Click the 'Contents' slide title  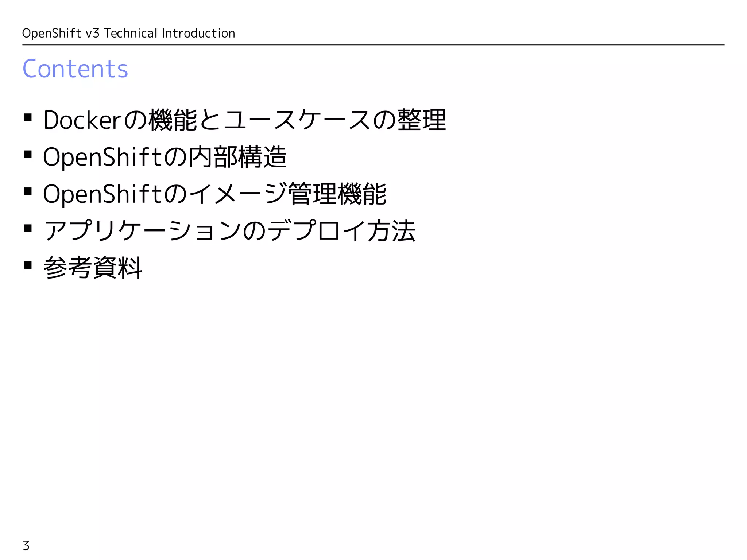tap(75, 69)
